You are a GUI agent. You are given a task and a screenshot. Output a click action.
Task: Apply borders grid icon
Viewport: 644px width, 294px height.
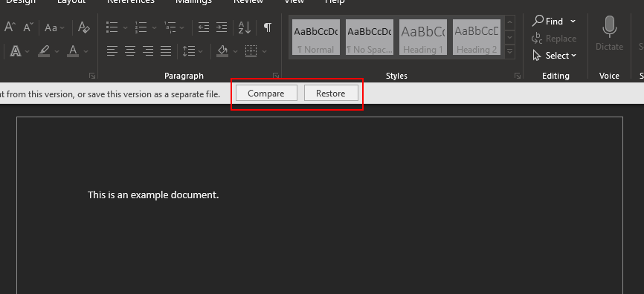[x=251, y=51]
